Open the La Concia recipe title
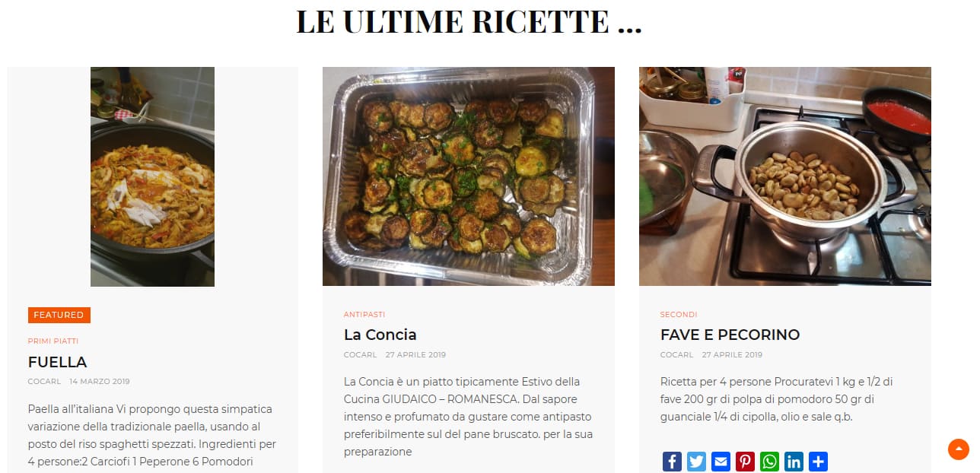This screenshot has height=473, width=980. coord(380,335)
